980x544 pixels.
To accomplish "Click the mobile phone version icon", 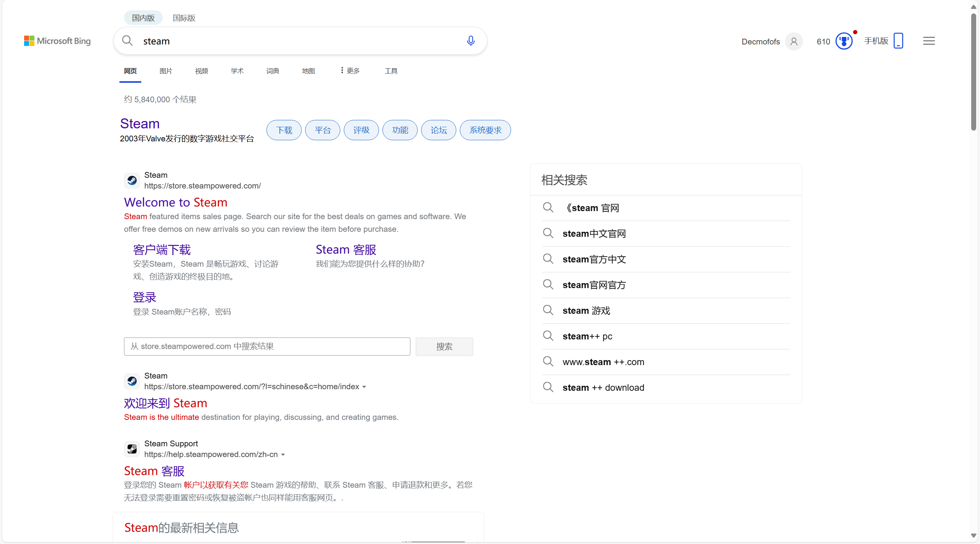I will tap(898, 41).
